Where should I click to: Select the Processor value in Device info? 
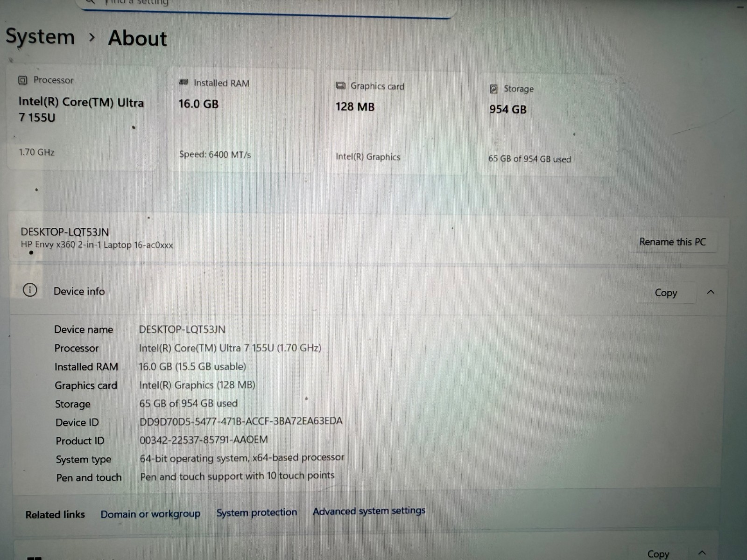pos(230,348)
